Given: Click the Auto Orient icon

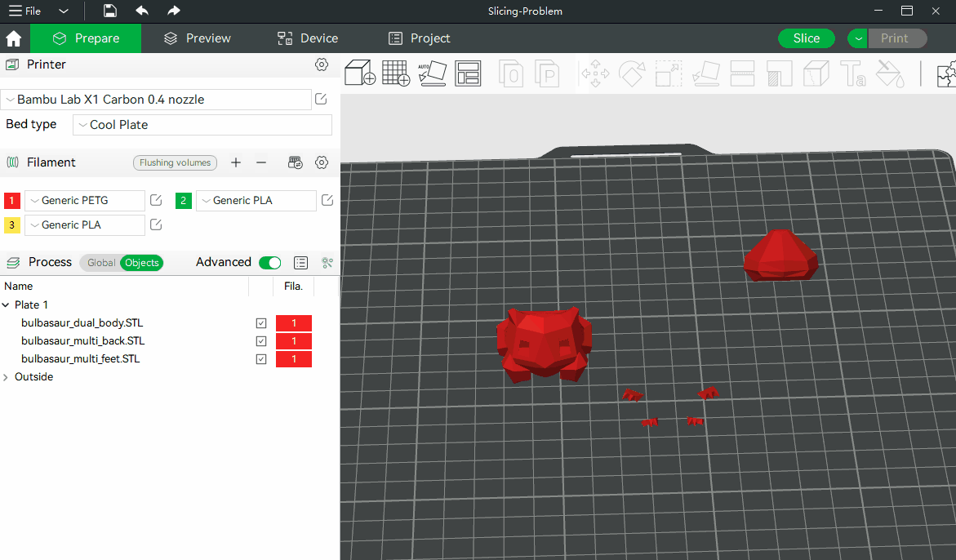Looking at the screenshot, I should [x=432, y=73].
